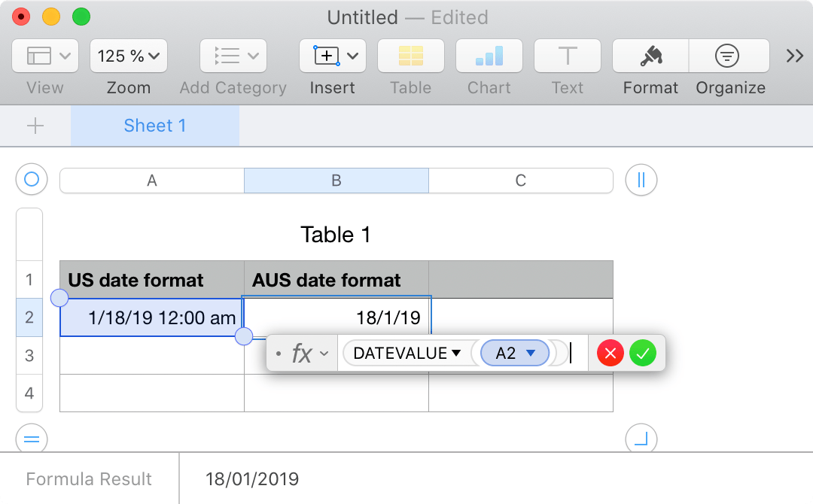Open chart options with the Chart icon
Viewport: 813px width, 504px height.
pos(489,56)
